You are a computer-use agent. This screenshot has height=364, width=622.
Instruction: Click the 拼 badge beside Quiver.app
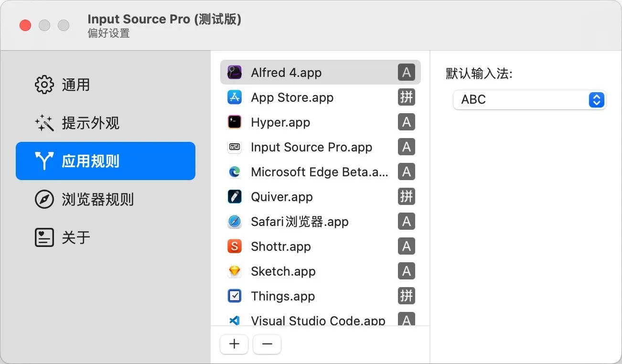[406, 197]
